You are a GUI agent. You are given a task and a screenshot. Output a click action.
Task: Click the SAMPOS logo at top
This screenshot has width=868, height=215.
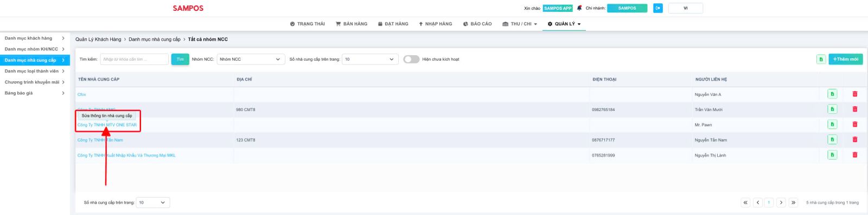[x=188, y=8]
